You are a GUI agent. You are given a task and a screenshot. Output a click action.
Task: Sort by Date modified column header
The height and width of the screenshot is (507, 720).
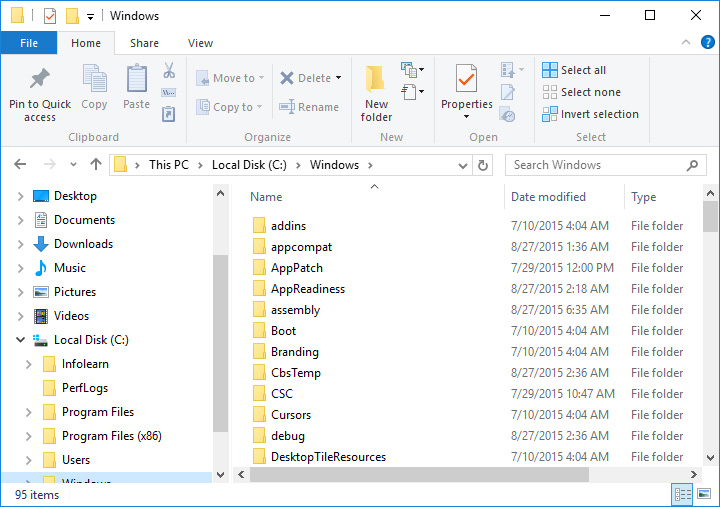[x=548, y=197]
